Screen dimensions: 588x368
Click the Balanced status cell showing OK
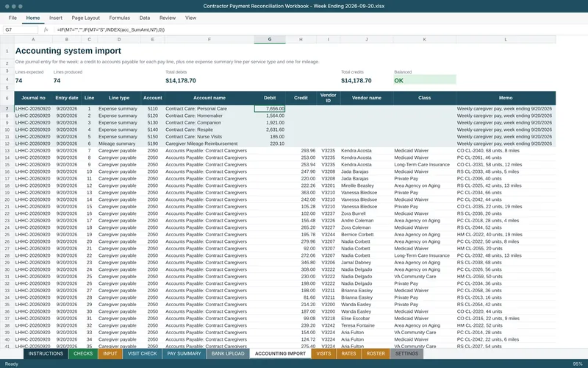pos(425,80)
